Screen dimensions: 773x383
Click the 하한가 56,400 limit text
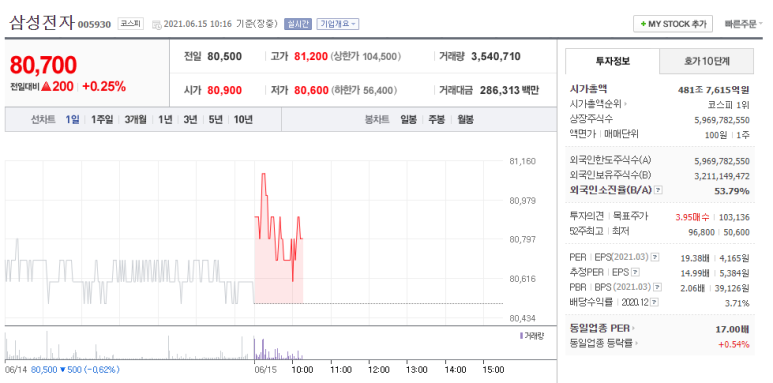click(x=364, y=90)
